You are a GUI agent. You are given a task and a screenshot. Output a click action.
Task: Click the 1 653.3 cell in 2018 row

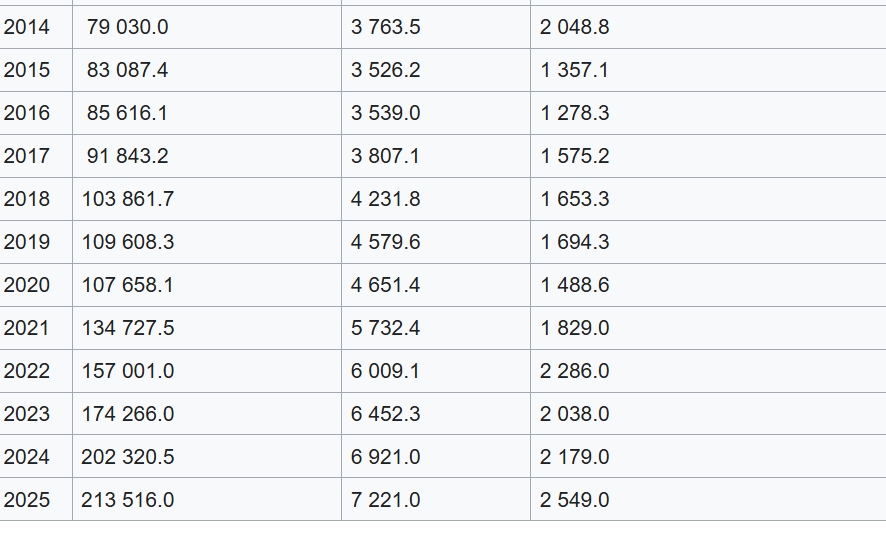coord(574,199)
